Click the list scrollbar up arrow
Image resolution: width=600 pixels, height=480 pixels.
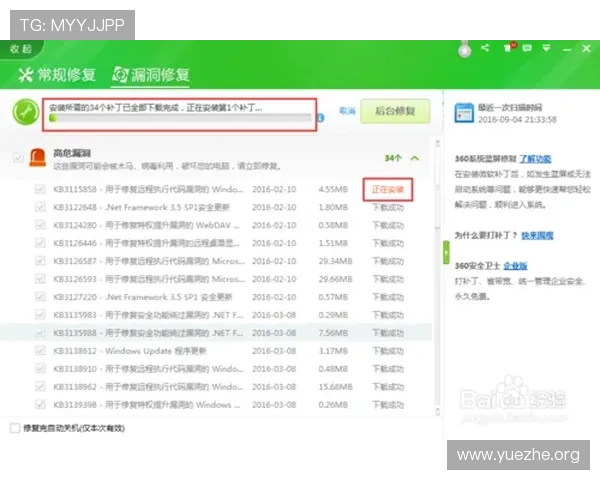coord(437,143)
